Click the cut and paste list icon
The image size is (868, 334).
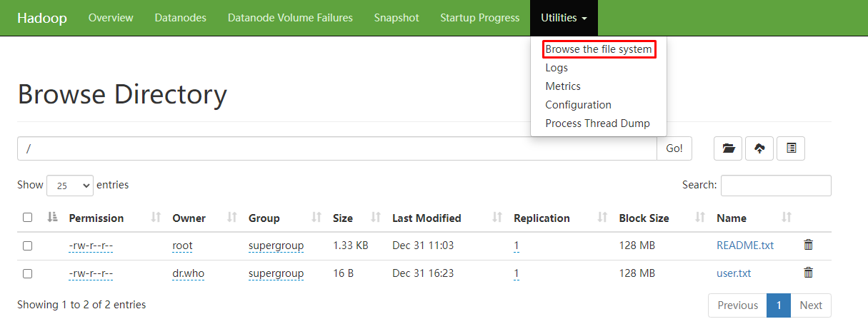coord(791,148)
